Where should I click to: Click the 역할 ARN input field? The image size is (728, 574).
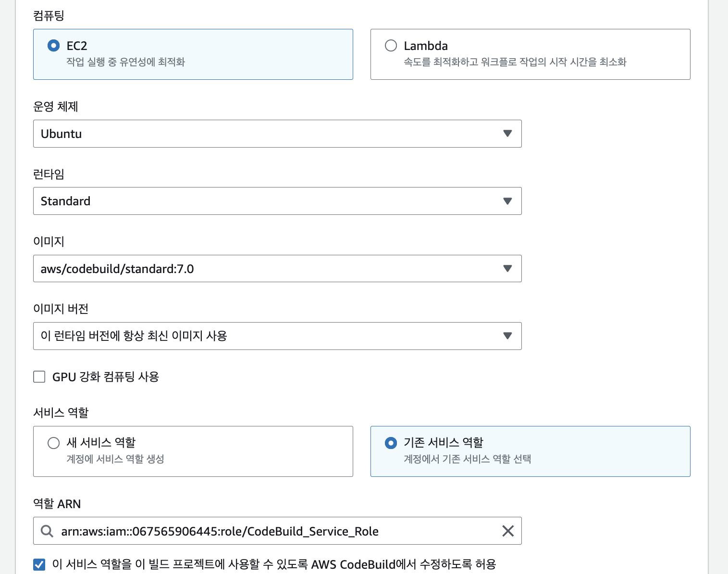click(x=277, y=531)
